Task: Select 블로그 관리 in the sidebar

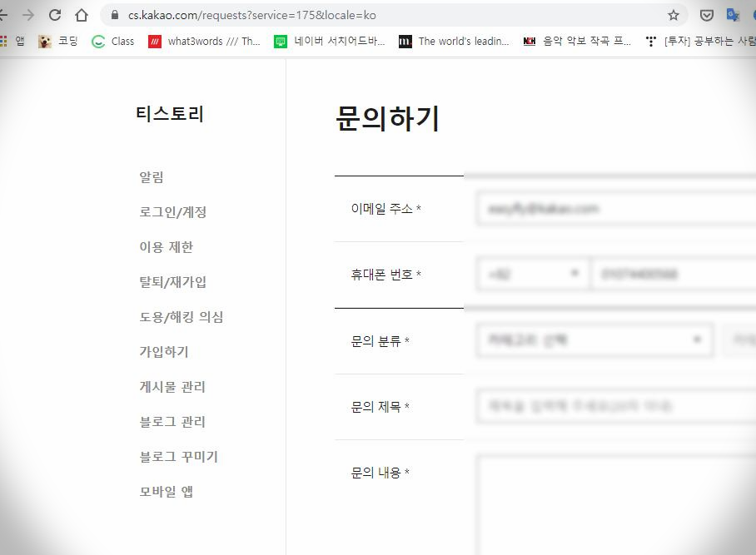Action: 172,422
